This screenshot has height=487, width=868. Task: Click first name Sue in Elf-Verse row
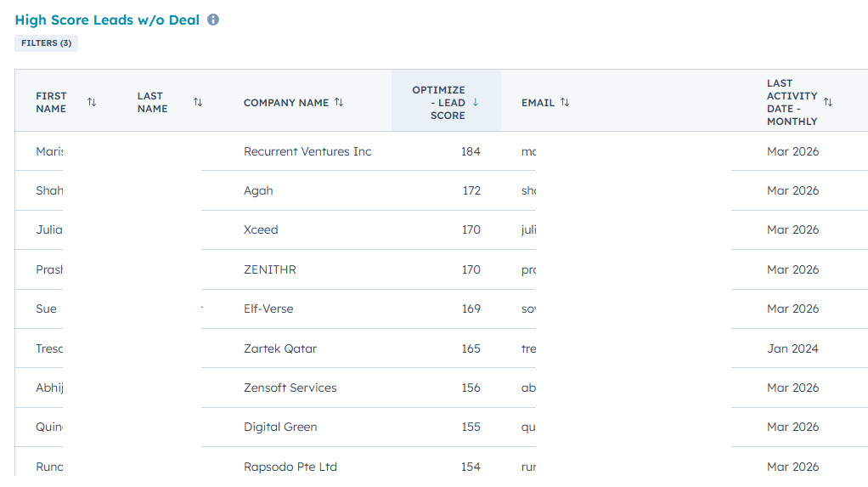click(x=46, y=309)
